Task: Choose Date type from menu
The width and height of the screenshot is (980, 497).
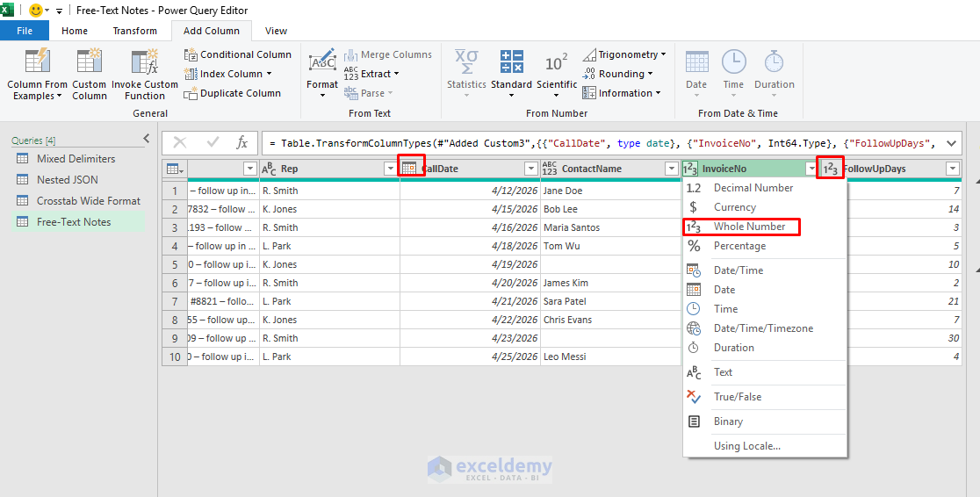Action: 764,290
